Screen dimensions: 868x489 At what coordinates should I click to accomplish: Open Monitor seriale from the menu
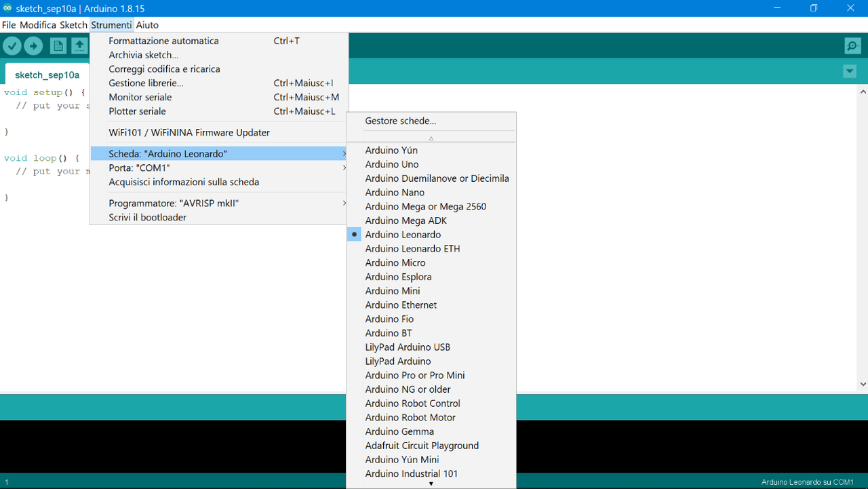pos(219,97)
